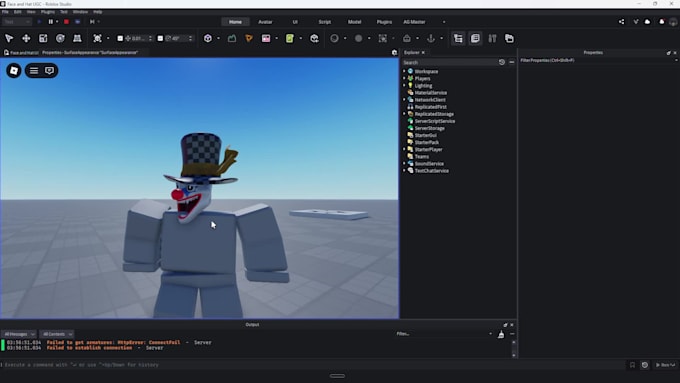The height and width of the screenshot is (383, 680).
Task: Select Teams in Explorer
Action: (x=422, y=157)
